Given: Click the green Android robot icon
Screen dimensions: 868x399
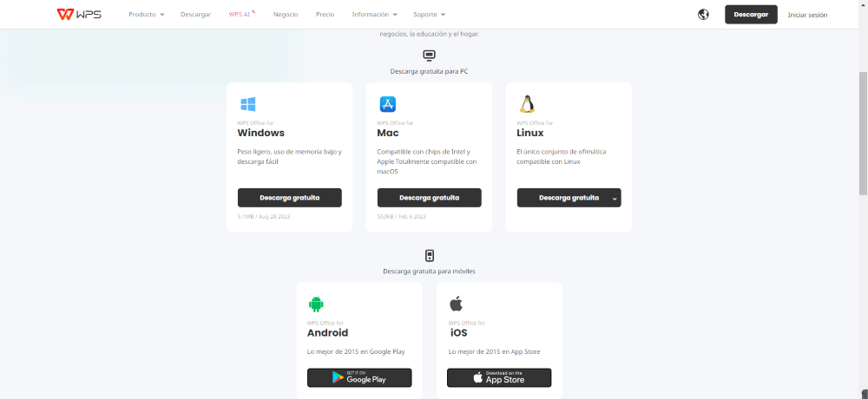Looking at the screenshot, I should click(316, 304).
